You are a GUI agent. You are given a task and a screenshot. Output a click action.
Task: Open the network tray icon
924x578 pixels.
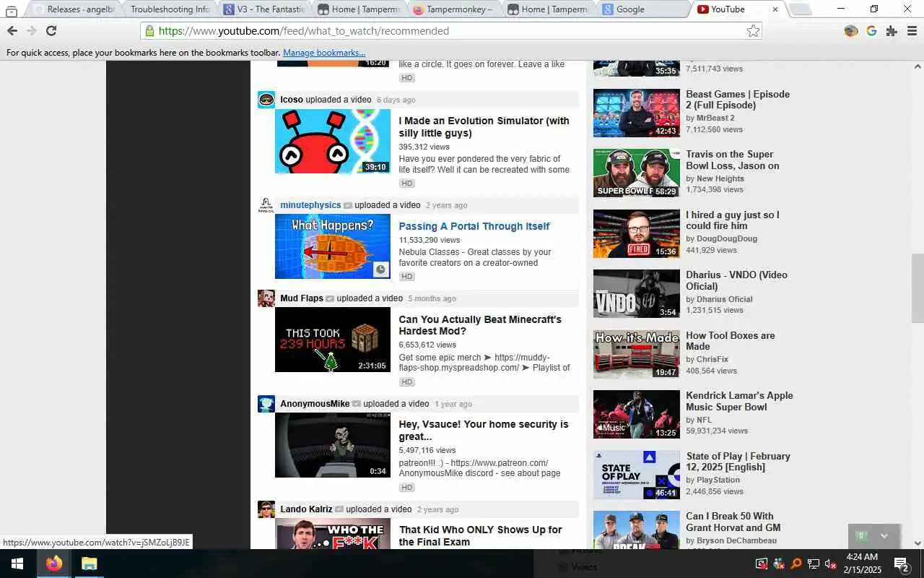[x=813, y=564]
